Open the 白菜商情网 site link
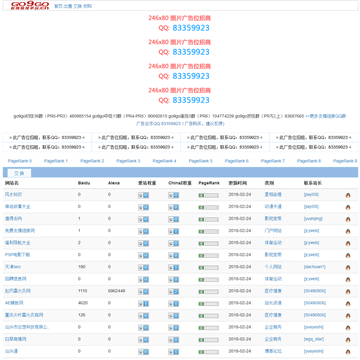This screenshot has width=360, height=360. (16, 339)
